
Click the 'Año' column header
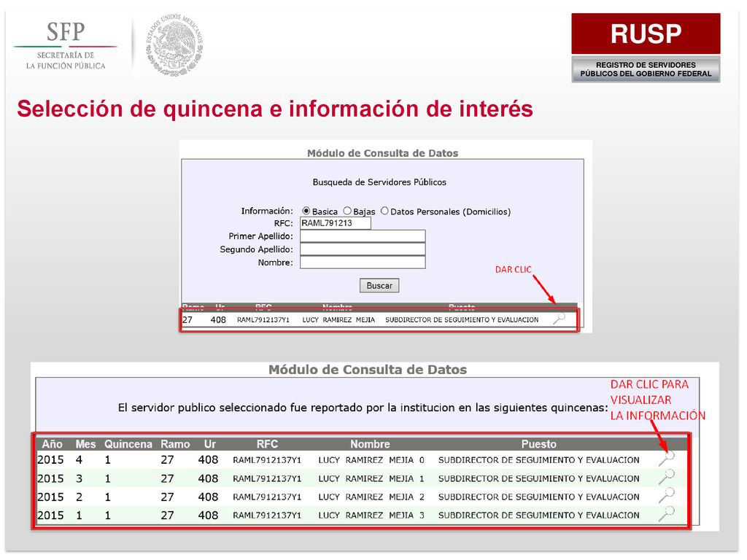pos(52,444)
